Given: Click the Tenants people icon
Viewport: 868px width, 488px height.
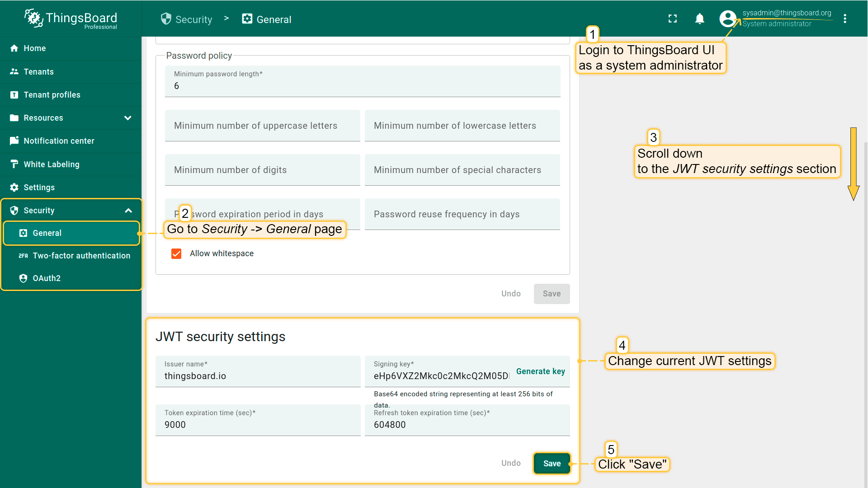Looking at the screenshot, I should pos(14,71).
